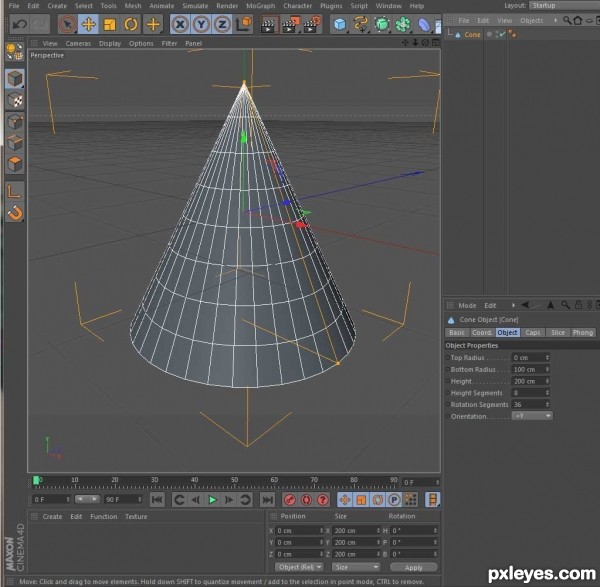
Task: Switch to the Phong tab
Action: 582,333
